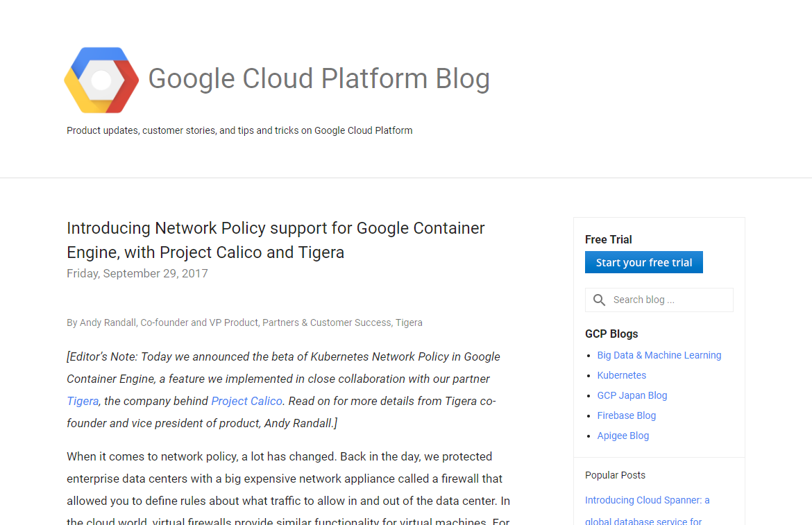
Task: Open the Network Policy support article title
Action: [276, 239]
